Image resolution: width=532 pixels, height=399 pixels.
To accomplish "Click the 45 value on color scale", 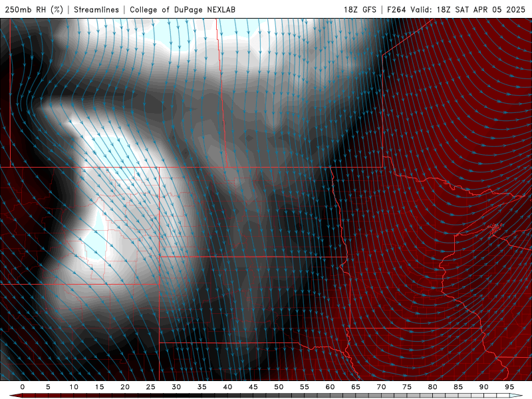I will pos(253,387).
